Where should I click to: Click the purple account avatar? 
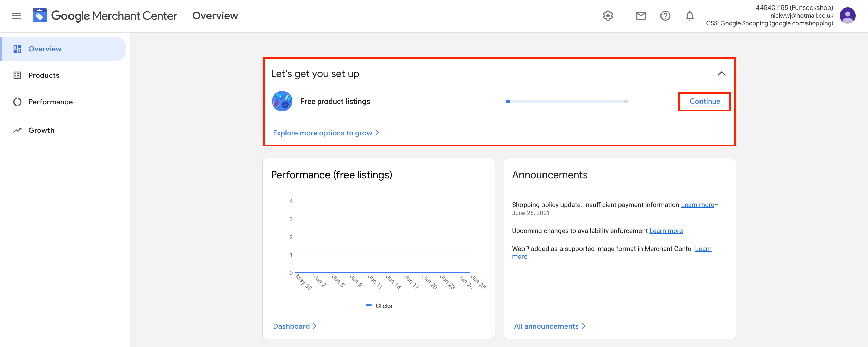pyautogui.click(x=847, y=16)
